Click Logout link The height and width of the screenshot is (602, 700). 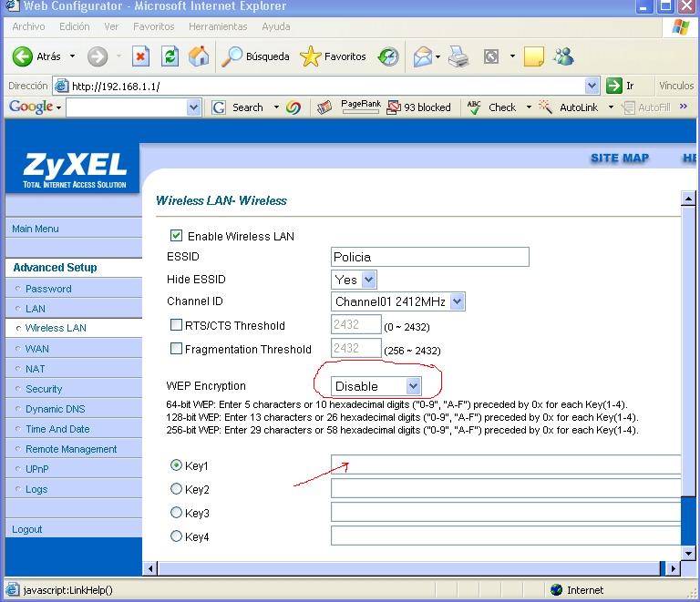(x=26, y=529)
